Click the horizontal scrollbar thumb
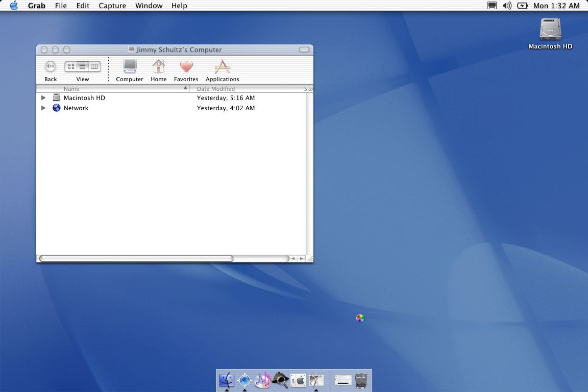 pos(136,258)
